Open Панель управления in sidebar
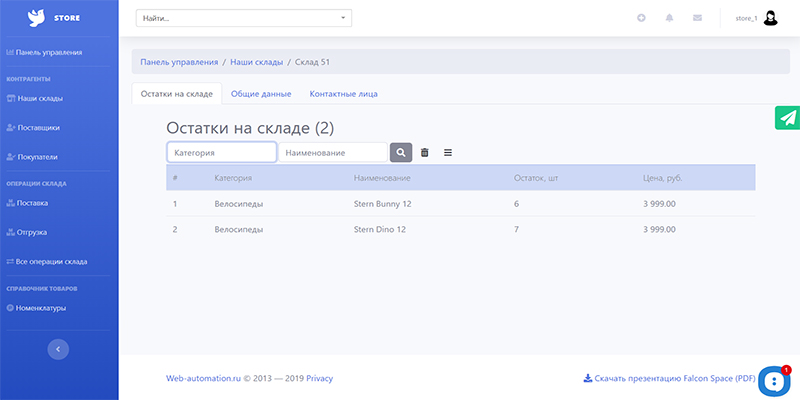This screenshot has height=400, width=800. [44, 52]
